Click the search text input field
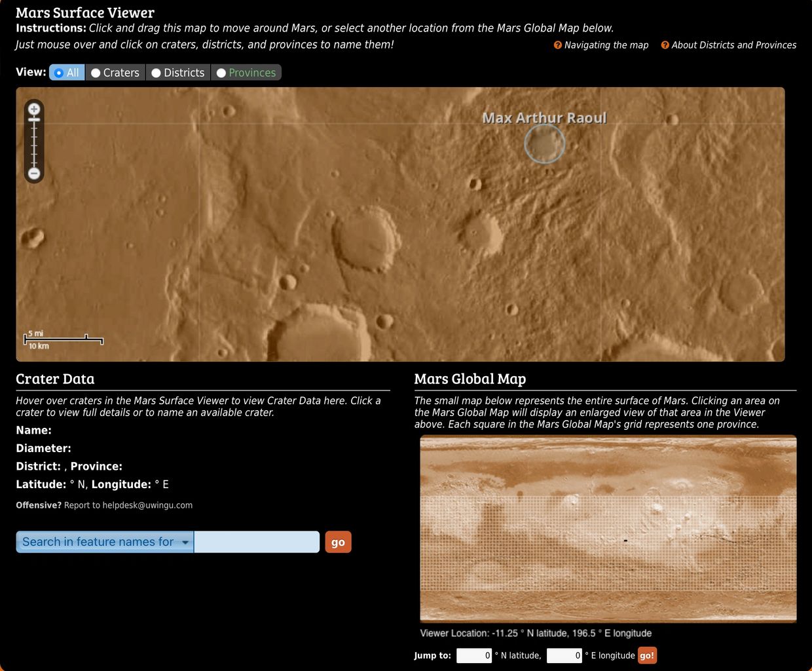 coord(257,542)
